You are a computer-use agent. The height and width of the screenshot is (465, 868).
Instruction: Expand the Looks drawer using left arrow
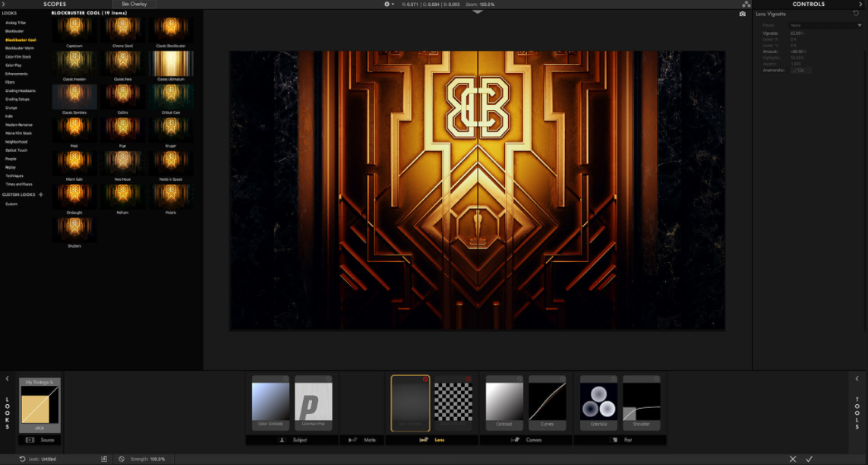7,378
